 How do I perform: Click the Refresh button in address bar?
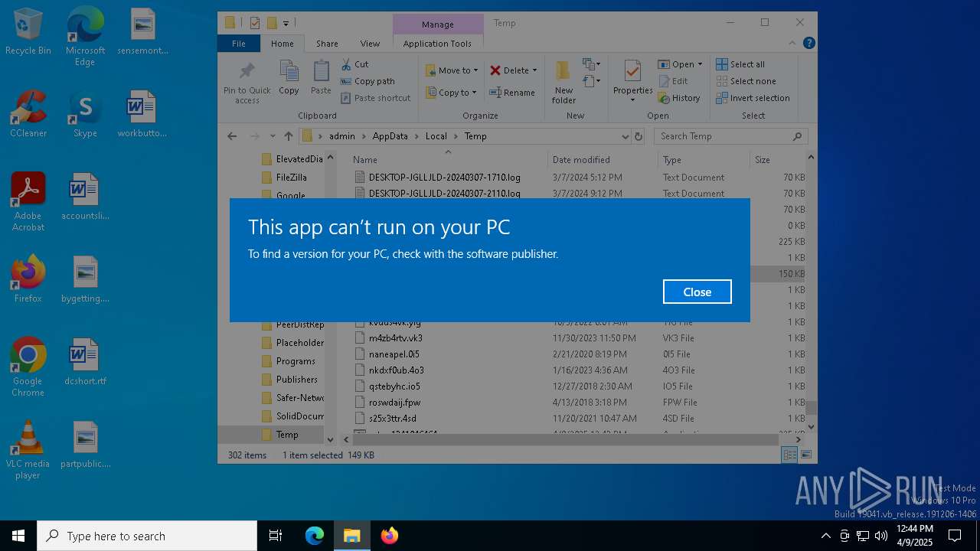[x=639, y=136]
